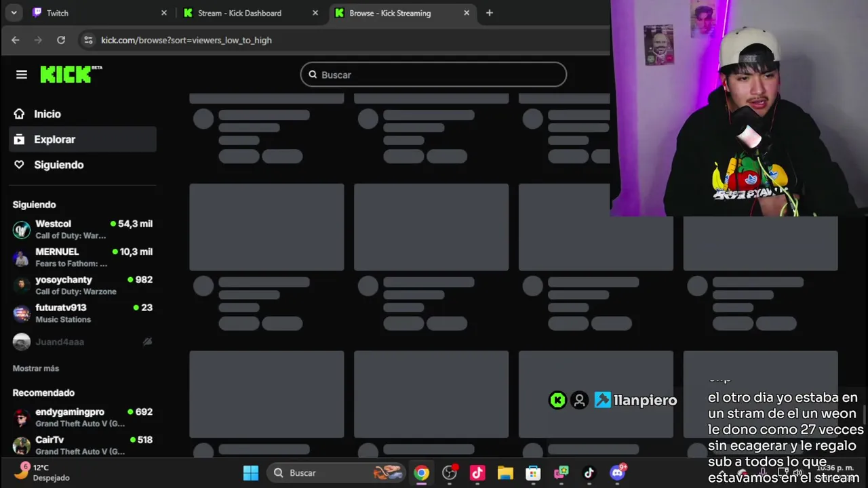The width and height of the screenshot is (868, 488).
Task: Open Chrome from the taskbar
Action: click(x=422, y=473)
